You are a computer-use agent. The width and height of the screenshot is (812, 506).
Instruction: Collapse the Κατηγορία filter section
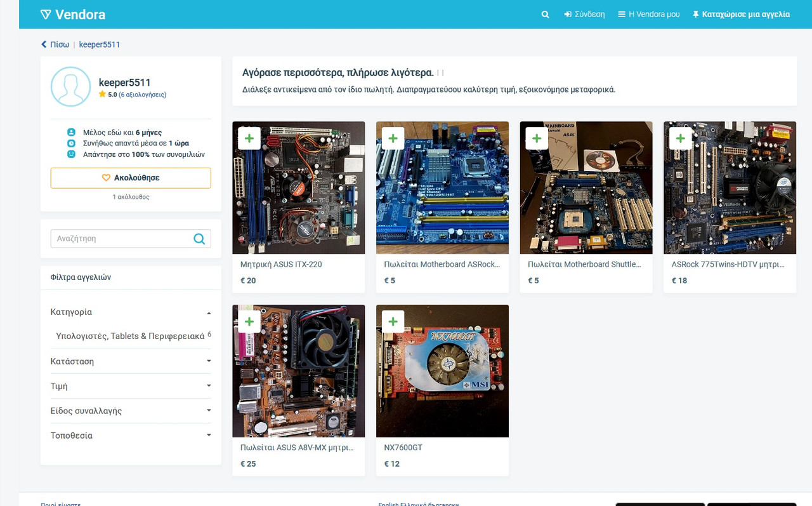(131, 312)
